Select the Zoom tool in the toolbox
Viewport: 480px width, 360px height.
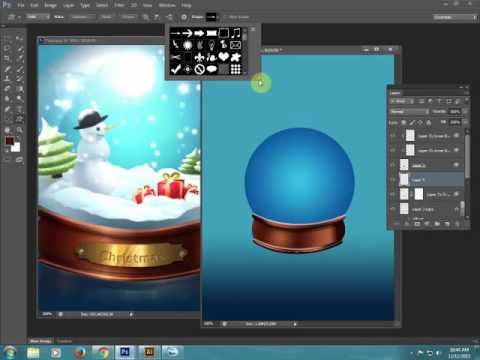coord(19,130)
